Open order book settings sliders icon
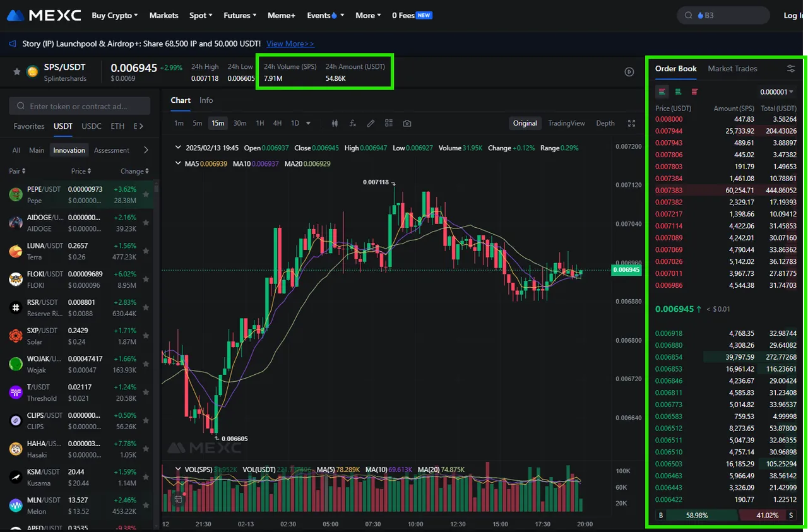808x532 pixels. click(791, 69)
